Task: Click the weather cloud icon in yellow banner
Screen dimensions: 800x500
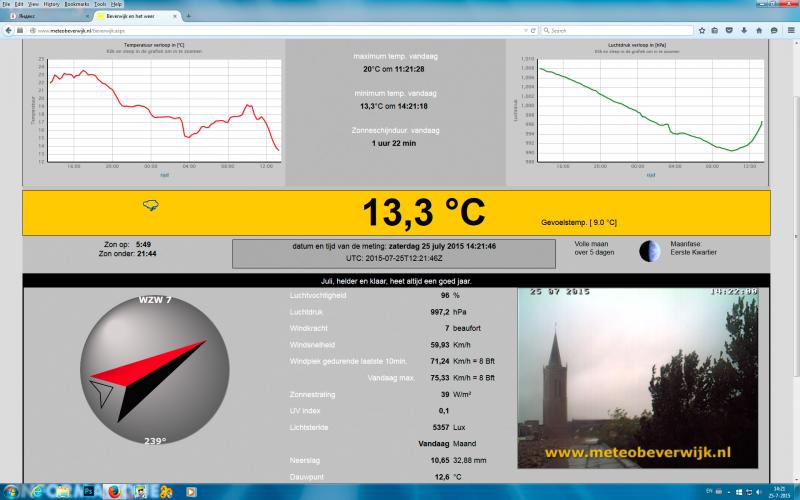Action: [151, 205]
